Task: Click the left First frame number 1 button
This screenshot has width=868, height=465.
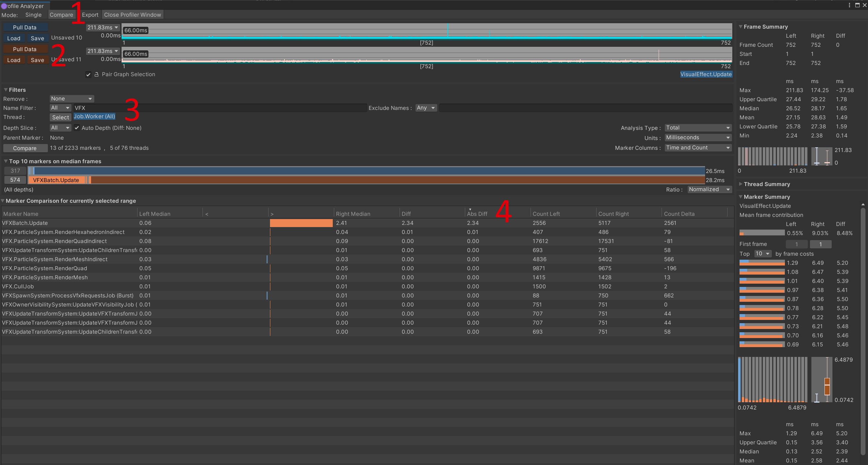Action: tap(797, 244)
